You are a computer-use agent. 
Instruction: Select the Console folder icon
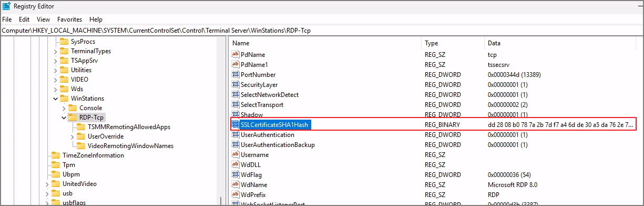[73, 108]
